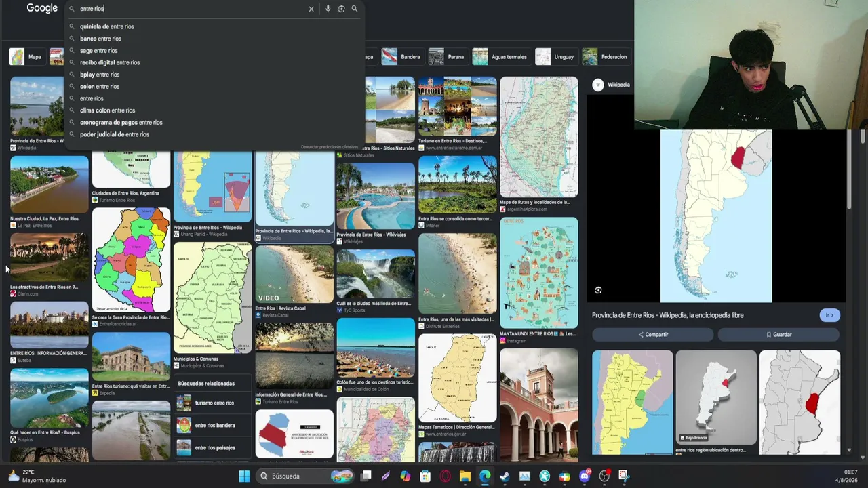
Task: Select suggestion "sage entre rios"
Action: tap(214, 50)
